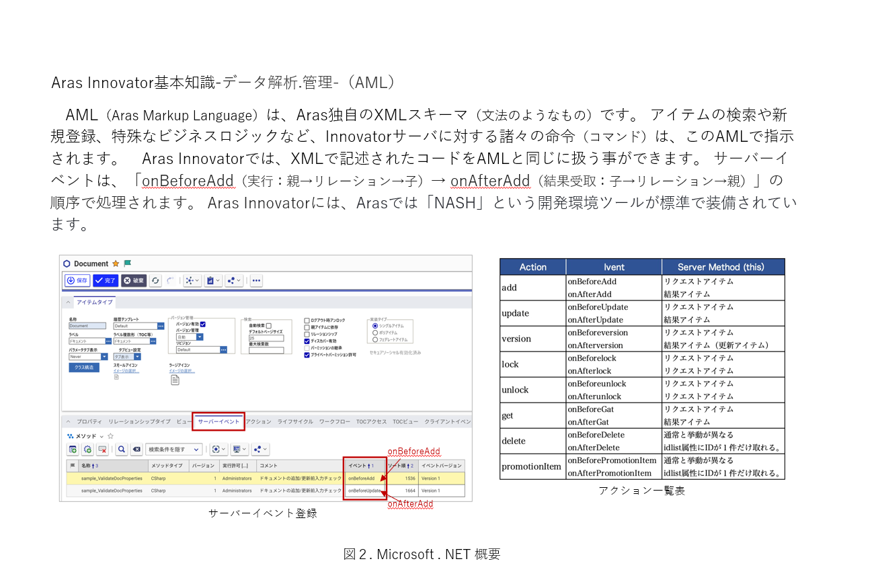Screen dimensions: 872x588
Task: Click the small document icon under スモールアイコン
Action: [116, 377]
